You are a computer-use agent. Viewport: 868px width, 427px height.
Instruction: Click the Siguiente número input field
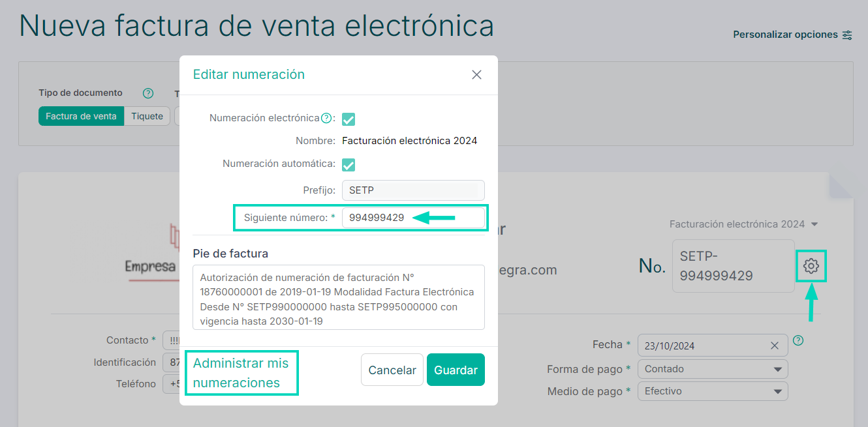click(x=413, y=218)
